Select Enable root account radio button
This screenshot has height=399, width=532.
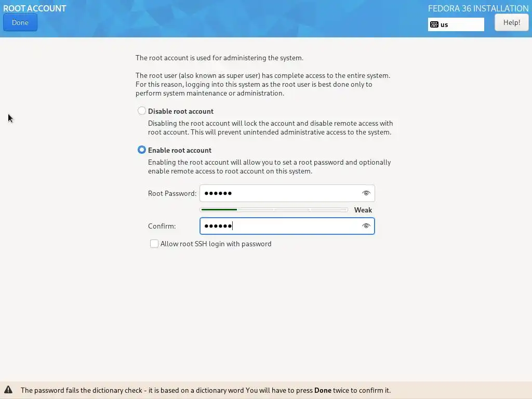pos(142,150)
